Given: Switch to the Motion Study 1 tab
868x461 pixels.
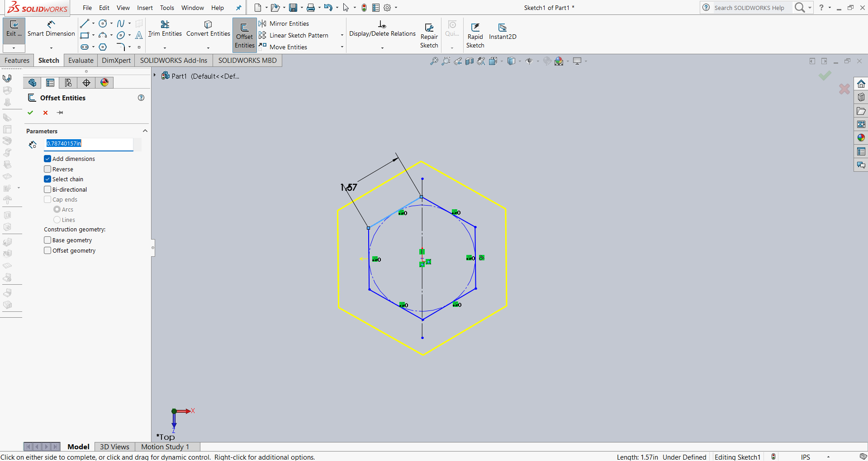Looking at the screenshot, I should pos(165,447).
